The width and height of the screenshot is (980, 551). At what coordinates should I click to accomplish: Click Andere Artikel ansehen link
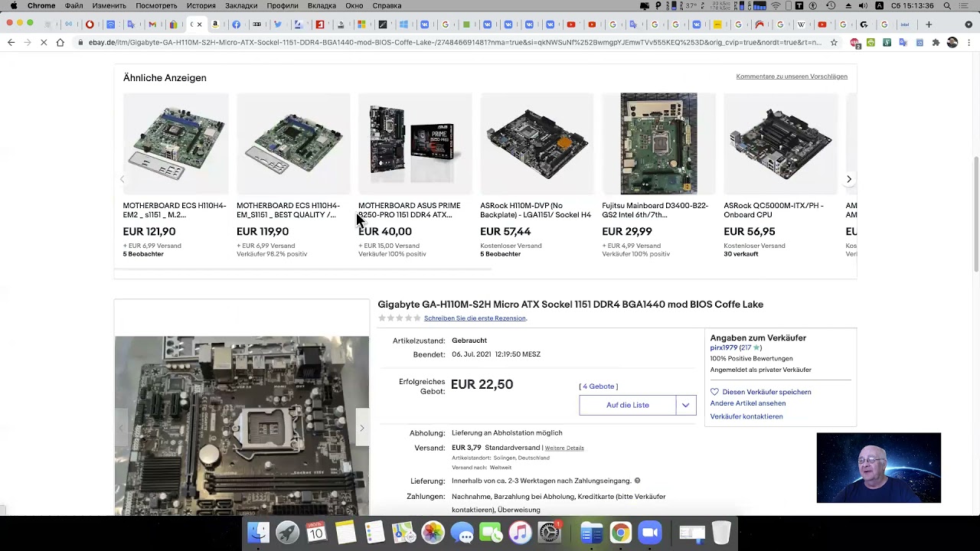point(747,403)
